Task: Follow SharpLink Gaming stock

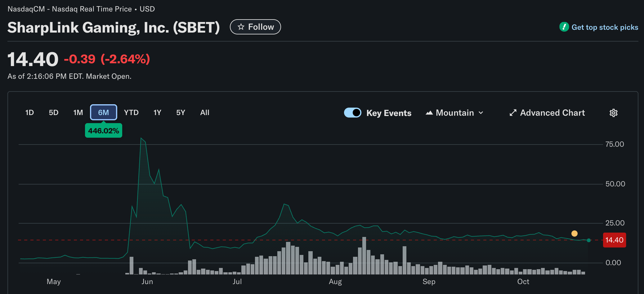Action: (255, 27)
